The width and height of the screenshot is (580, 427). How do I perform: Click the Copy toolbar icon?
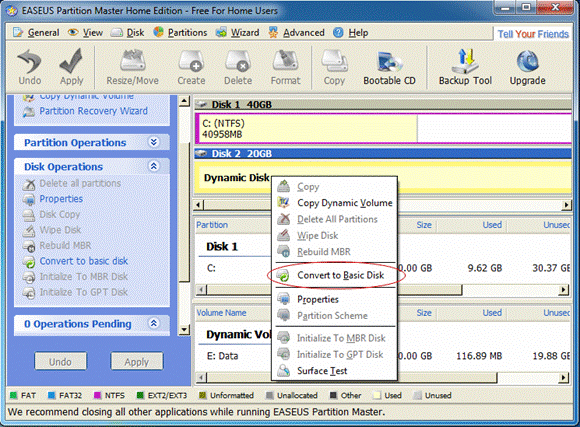pyautogui.click(x=334, y=67)
